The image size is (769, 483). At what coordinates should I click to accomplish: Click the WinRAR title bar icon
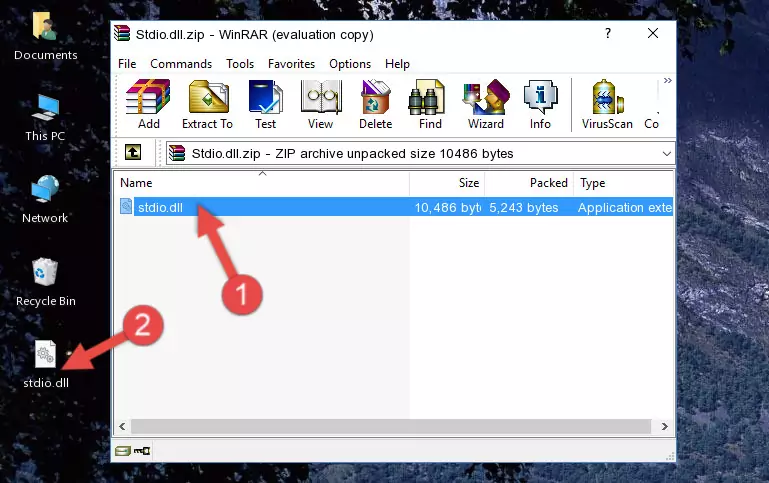click(122, 34)
